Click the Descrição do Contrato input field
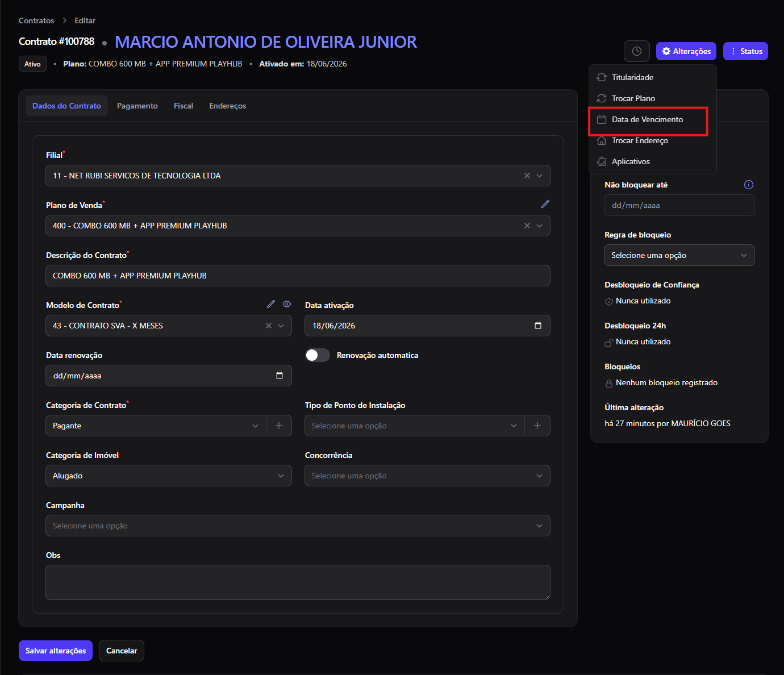Image resolution: width=784 pixels, height=675 pixels. point(298,276)
